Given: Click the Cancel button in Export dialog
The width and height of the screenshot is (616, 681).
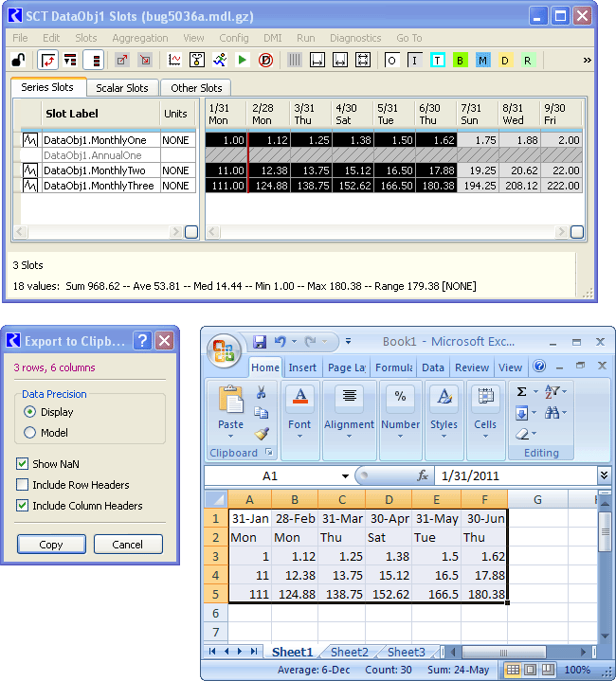Looking at the screenshot, I should tap(128, 545).
